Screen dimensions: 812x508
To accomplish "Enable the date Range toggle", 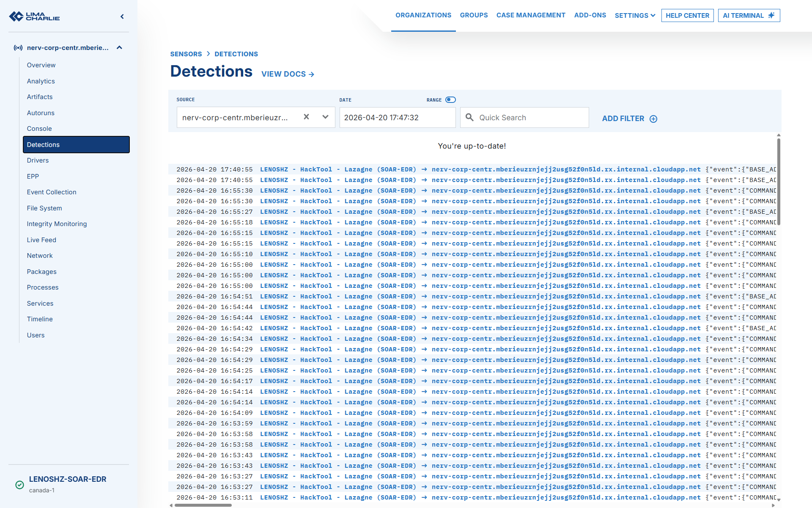I will tap(450, 100).
